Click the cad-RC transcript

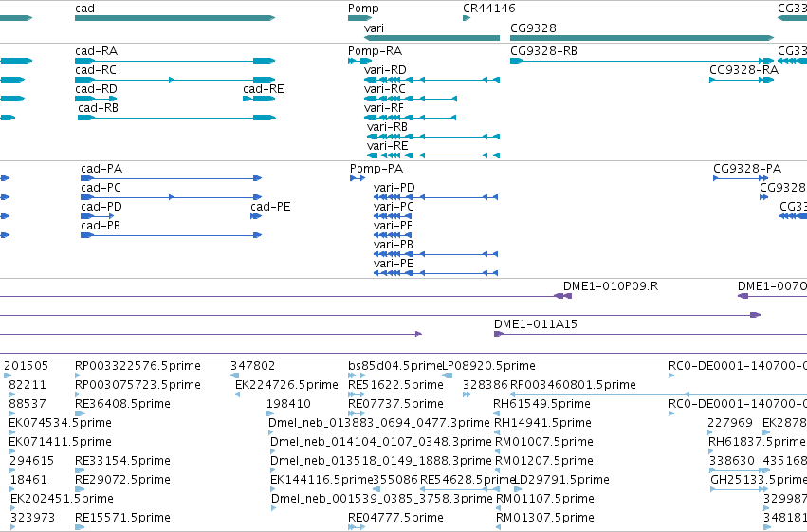[x=175, y=80]
